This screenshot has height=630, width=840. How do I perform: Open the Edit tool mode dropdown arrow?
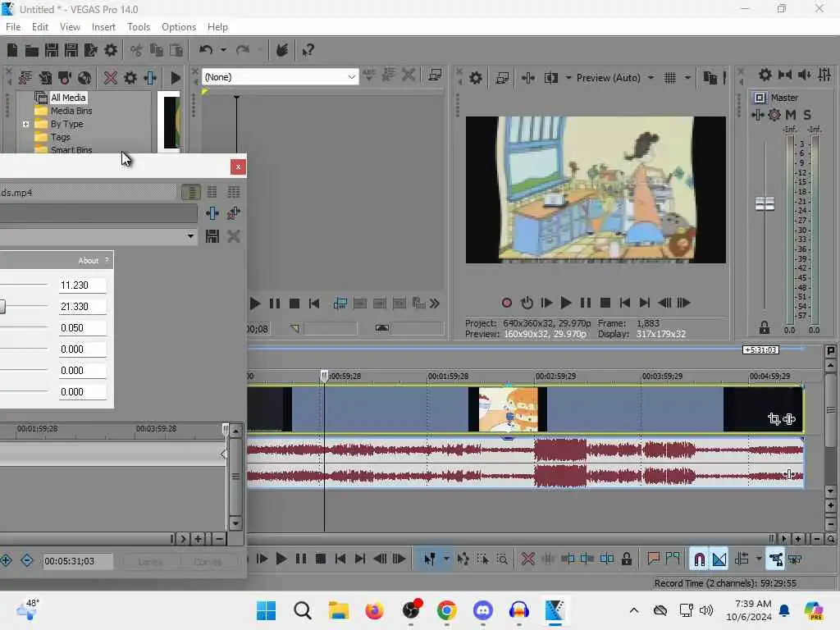pyautogui.click(x=446, y=559)
